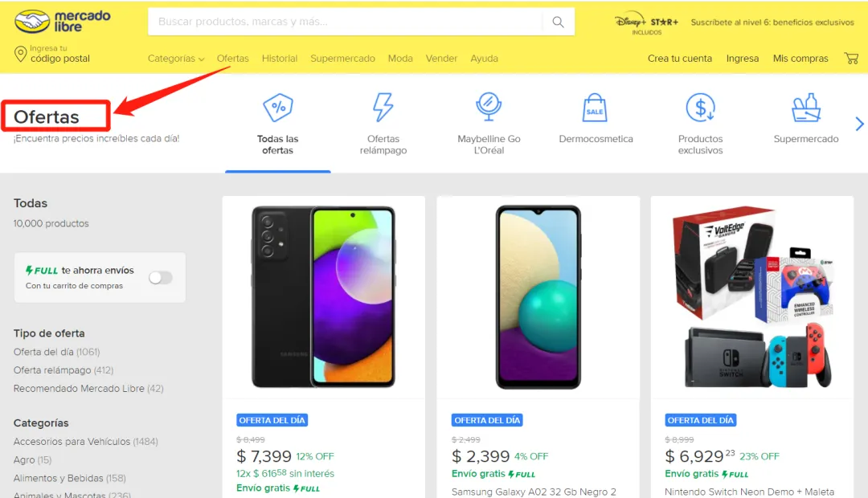Image resolution: width=868 pixels, height=498 pixels.
Task: Click the postal code location pin
Action: click(x=20, y=54)
